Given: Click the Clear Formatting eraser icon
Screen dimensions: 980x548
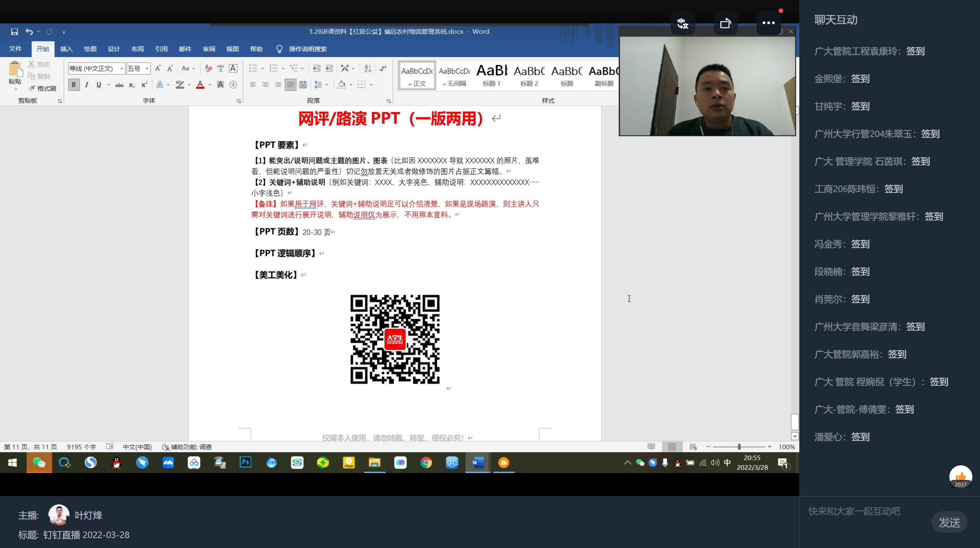Looking at the screenshot, I should [x=208, y=68].
